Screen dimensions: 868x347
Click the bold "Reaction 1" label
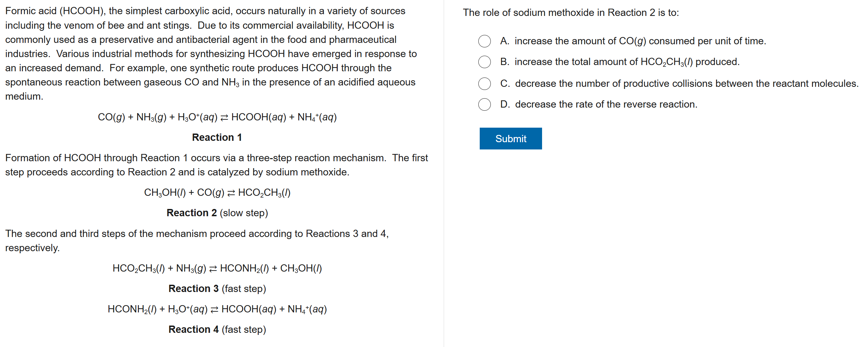point(217,138)
